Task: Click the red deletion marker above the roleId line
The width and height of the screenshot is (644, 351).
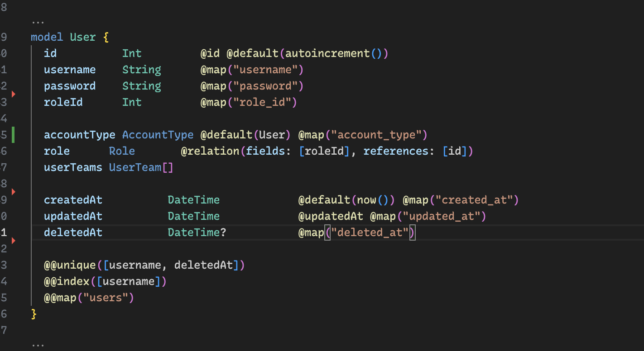Action: (x=14, y=94)
